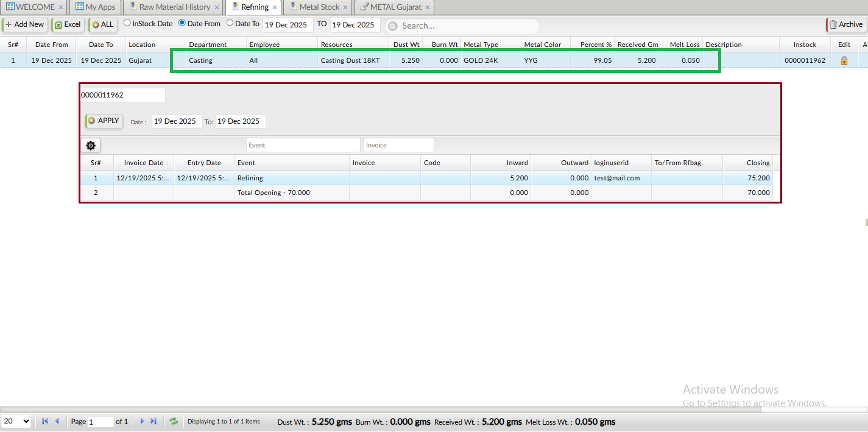
Task: Open the page size dropdown showing 20
Action: click(16, 421)
